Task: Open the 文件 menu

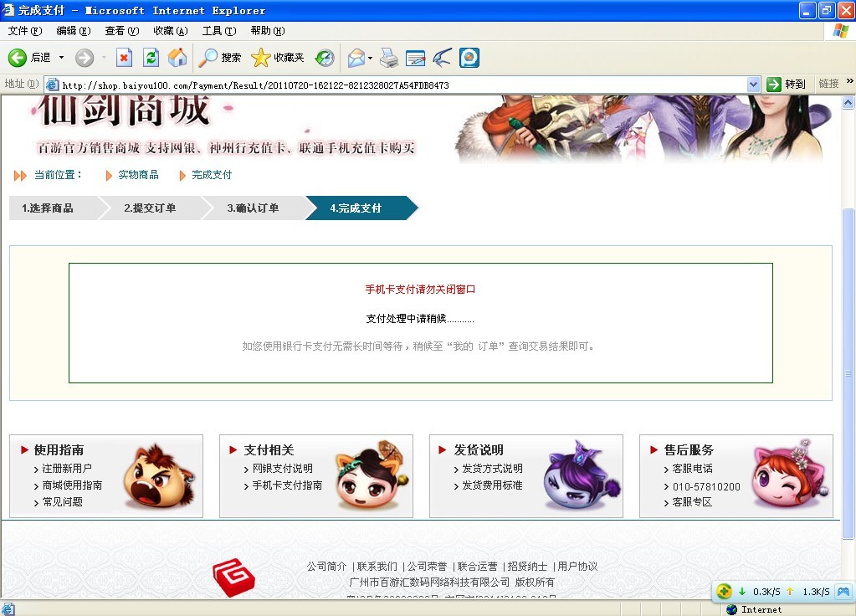Action: pos(24,31)
